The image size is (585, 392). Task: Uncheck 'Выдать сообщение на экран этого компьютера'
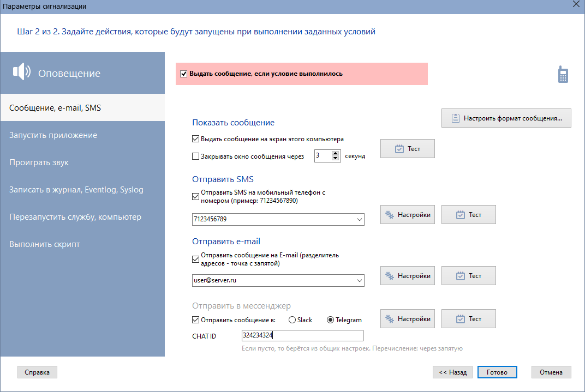pos(195,139)
